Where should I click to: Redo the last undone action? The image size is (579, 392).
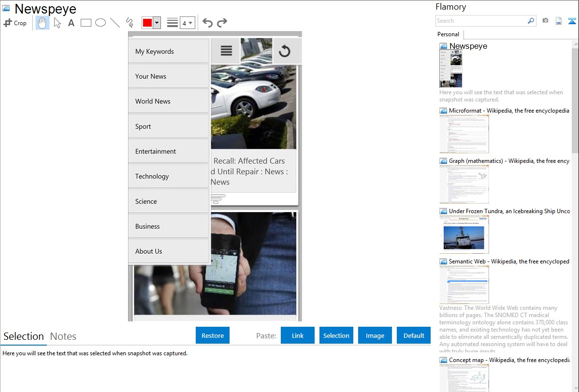coord(222,23)
